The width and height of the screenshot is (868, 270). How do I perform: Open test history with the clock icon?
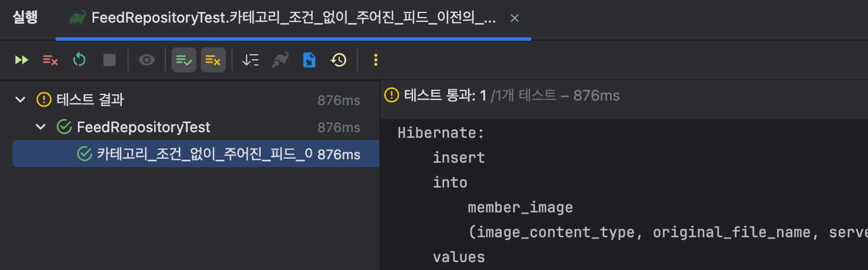[339, 60]
